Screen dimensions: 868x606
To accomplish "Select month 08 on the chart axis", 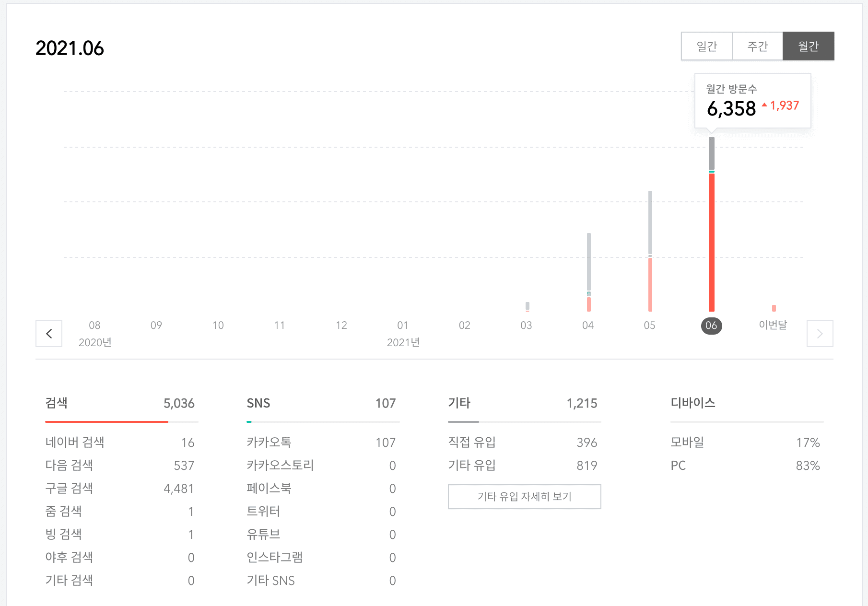I will (x=94, y=326).
